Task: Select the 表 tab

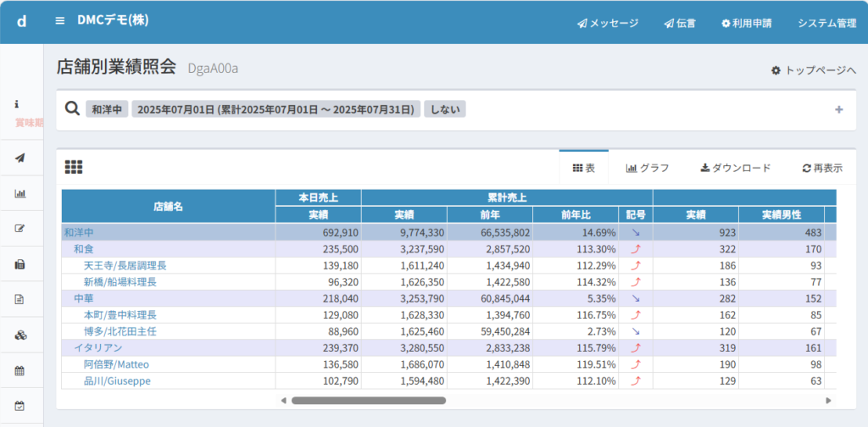Action: [584, 168]
